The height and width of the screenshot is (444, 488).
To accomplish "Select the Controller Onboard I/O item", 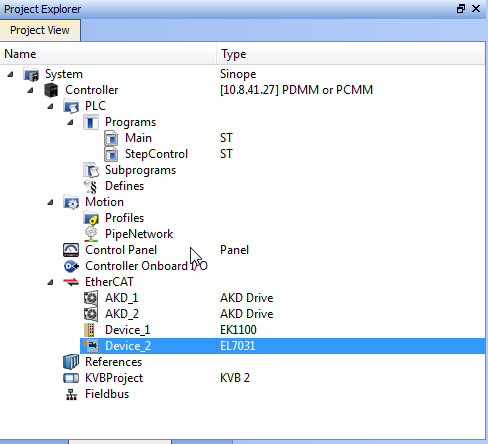I will [x=146, y=266].
